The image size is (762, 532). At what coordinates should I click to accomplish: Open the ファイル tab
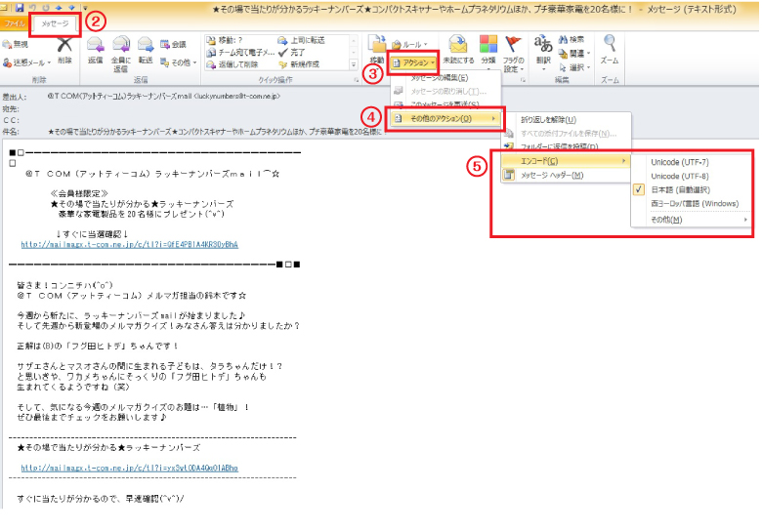coord(14,23)
